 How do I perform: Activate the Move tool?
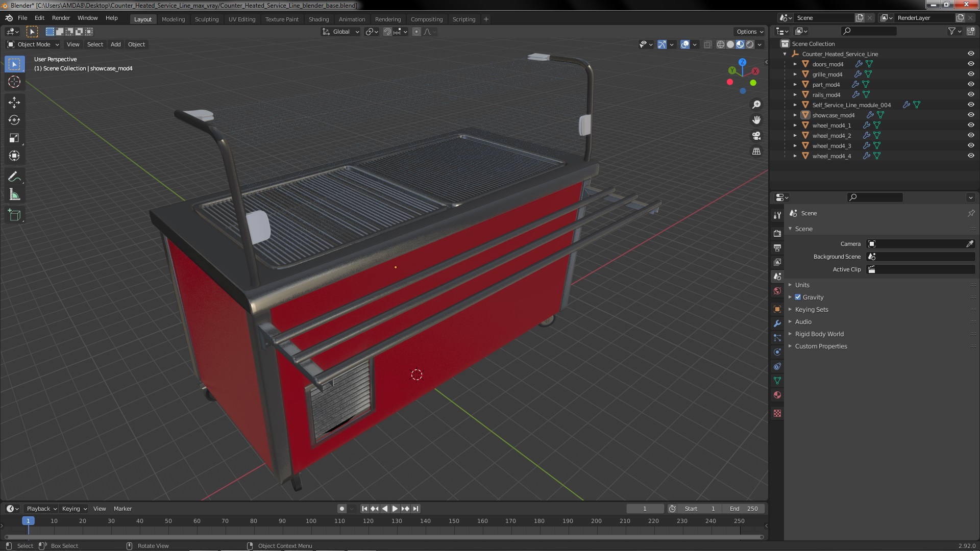[14, 103]
